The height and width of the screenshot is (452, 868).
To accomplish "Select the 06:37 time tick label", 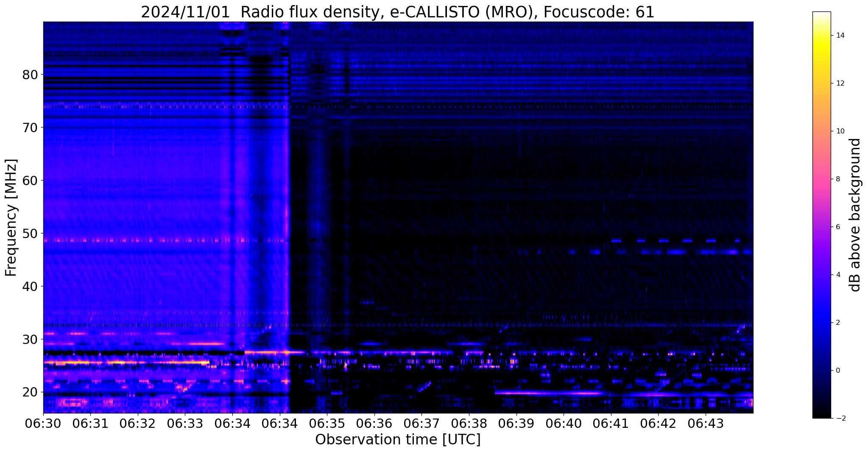I will (421, 423).
